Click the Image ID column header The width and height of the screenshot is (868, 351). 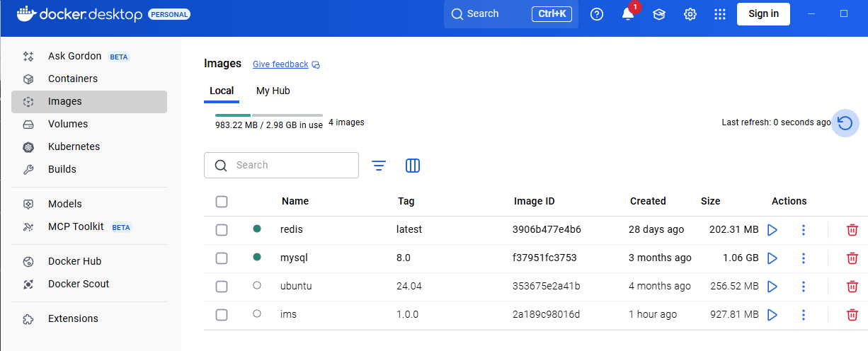[x=535, y=201]
